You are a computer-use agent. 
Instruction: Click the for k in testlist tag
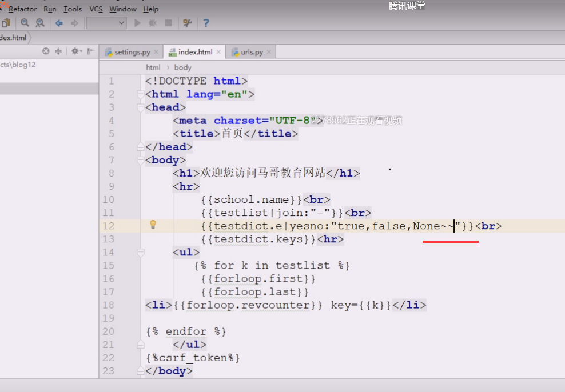[272, 266]
